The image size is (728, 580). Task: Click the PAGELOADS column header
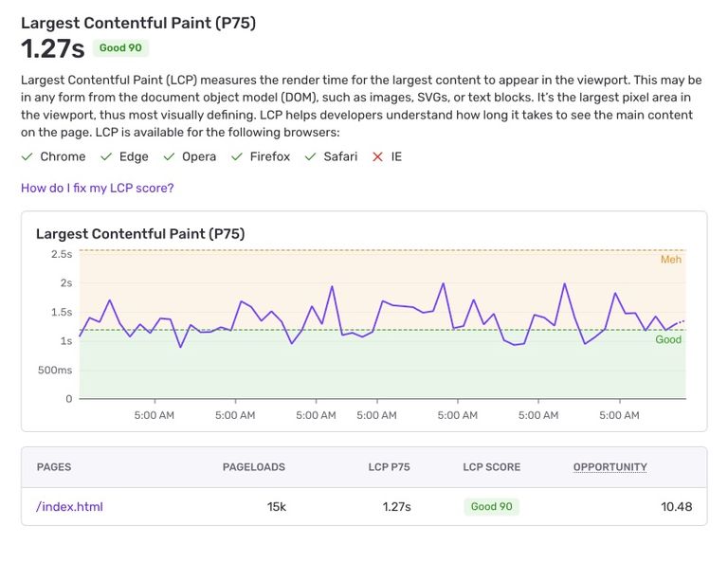click(x=253, y=467)
